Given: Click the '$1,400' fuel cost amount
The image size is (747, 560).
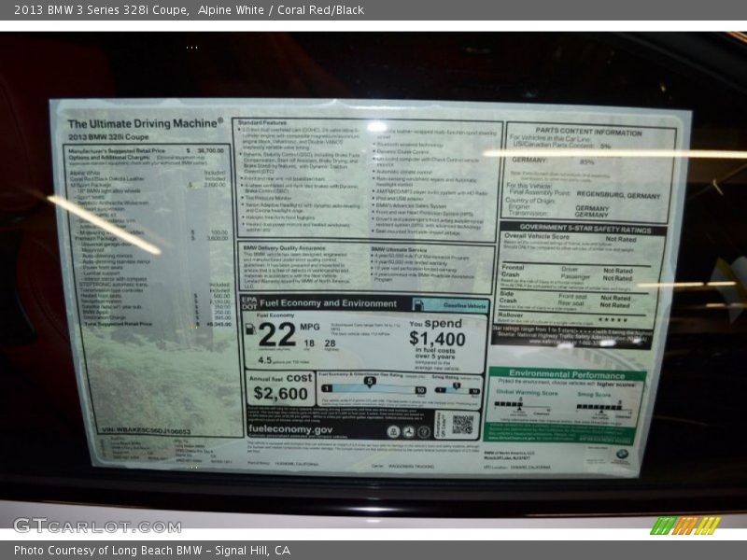Looking at the screenshot, I should (437, 339).
